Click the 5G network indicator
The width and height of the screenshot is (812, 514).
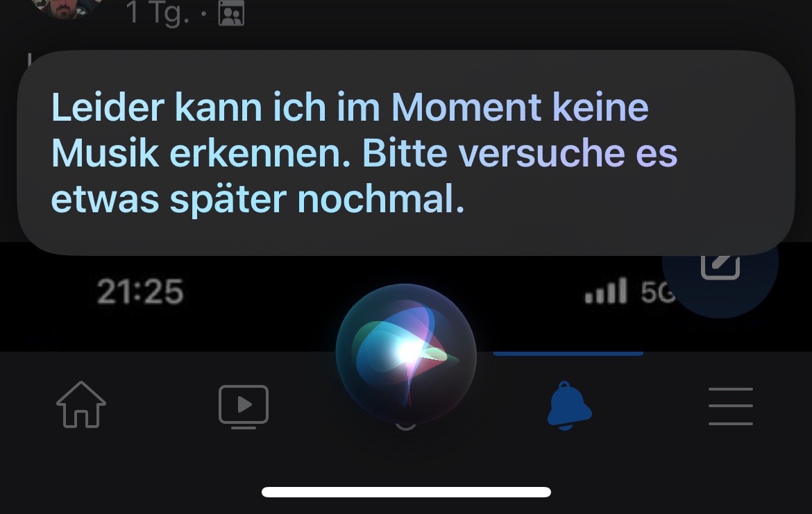(658, 292)
